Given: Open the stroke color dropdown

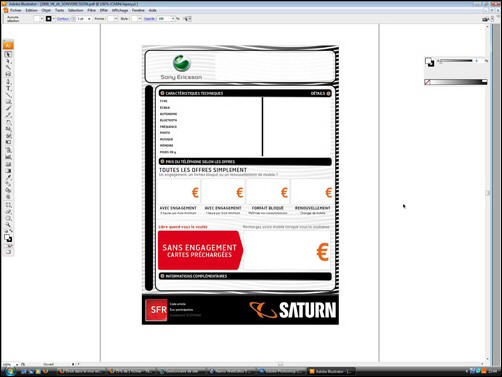Looking at the screenshot, I should click(x=54, y=19).
